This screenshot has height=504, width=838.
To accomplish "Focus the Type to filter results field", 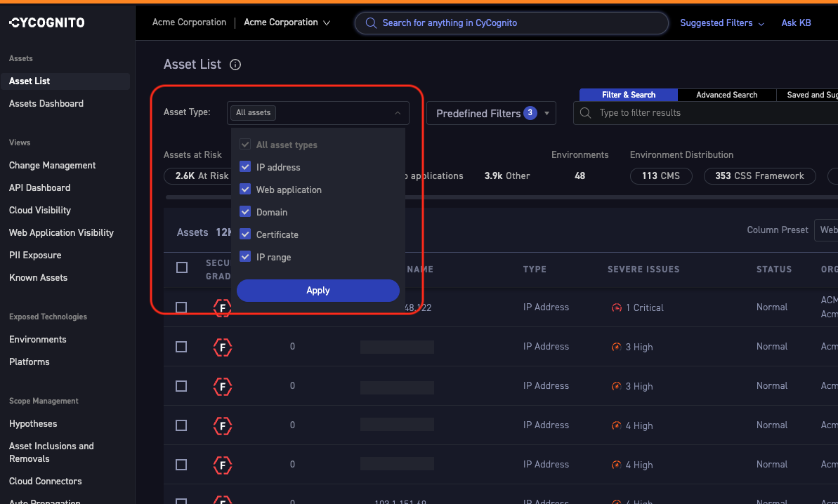I will [705, 112].
